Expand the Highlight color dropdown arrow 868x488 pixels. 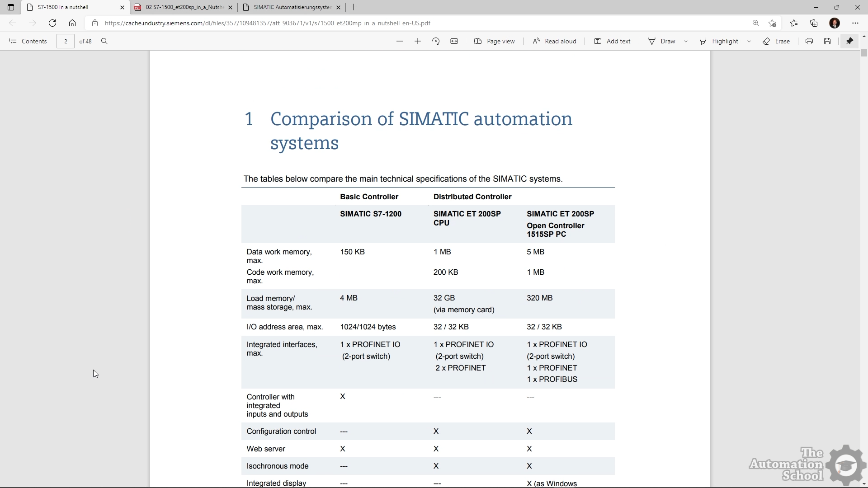tap(749, 41)
